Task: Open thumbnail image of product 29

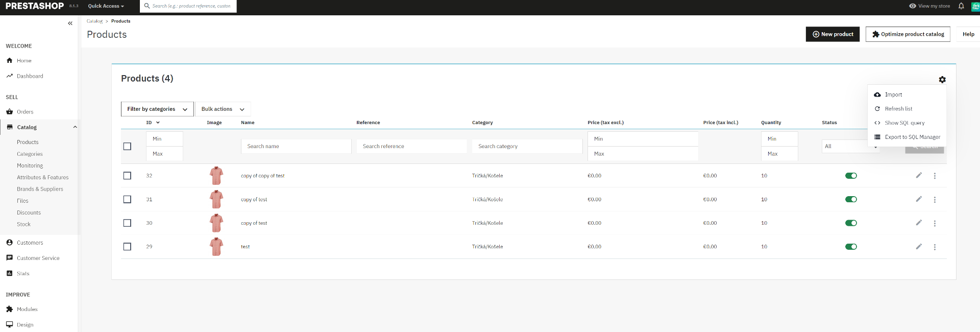Action: [x=216, y=247]
